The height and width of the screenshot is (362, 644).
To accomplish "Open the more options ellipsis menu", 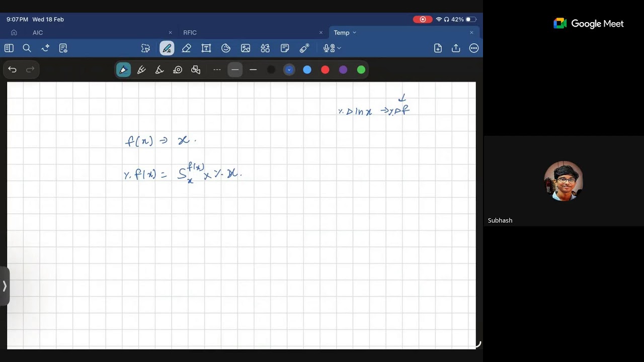I will coord(474,48).
